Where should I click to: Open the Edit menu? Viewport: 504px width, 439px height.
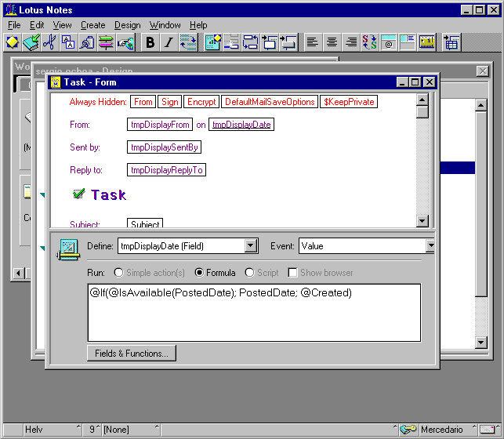point(37,25)
